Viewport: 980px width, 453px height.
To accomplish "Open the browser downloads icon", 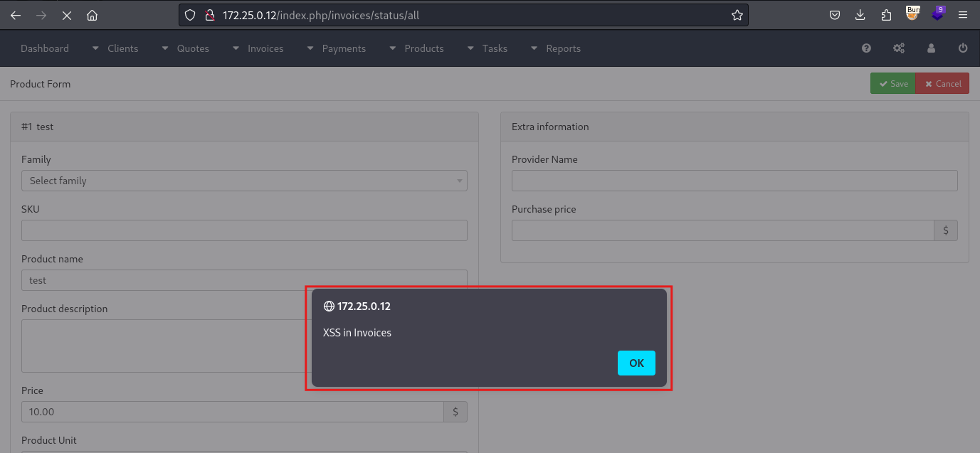I will [x=860, y=14].
